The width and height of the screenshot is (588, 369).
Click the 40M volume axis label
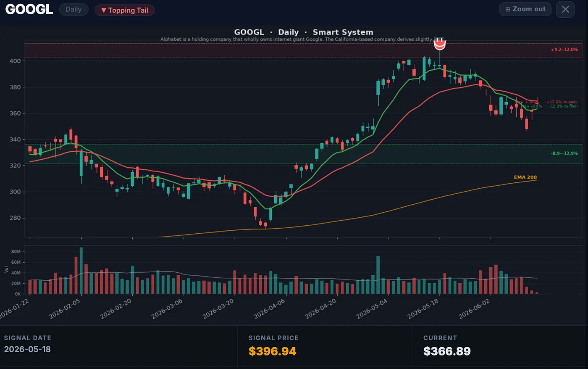[16, 273]
